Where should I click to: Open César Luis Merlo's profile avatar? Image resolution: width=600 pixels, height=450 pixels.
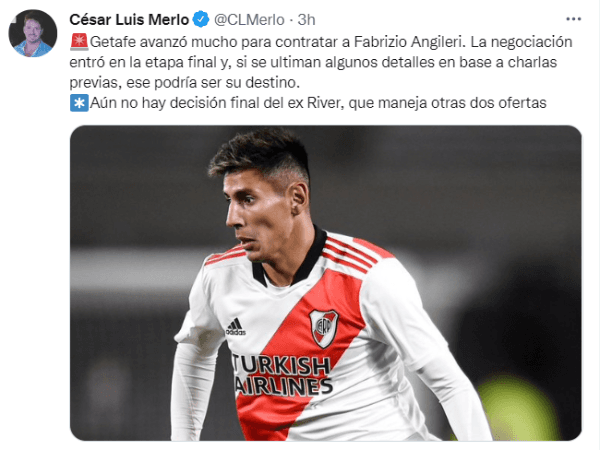(33, 33)
